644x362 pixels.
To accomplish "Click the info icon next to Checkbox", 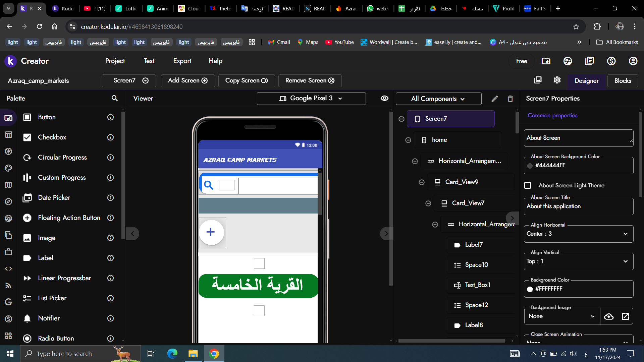I will 110,137.
